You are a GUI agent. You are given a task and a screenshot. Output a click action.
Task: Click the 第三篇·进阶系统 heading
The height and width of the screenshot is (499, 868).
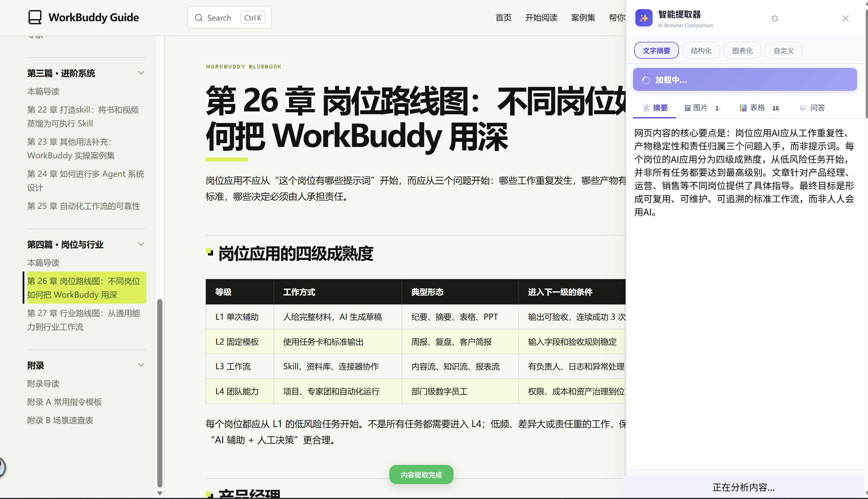61,73
